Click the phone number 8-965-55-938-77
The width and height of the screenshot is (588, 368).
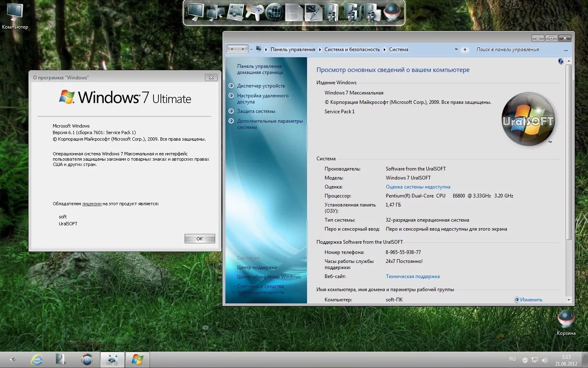tap(403, 252)
